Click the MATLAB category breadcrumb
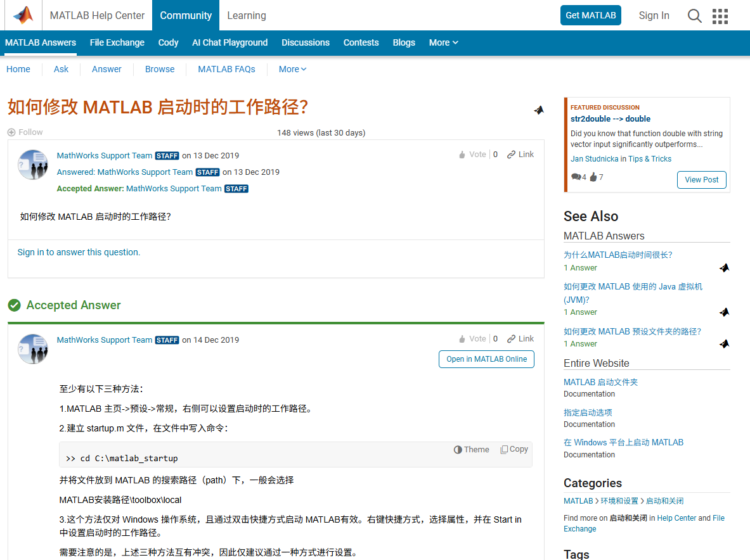750x560 pixels. [578, 500]
